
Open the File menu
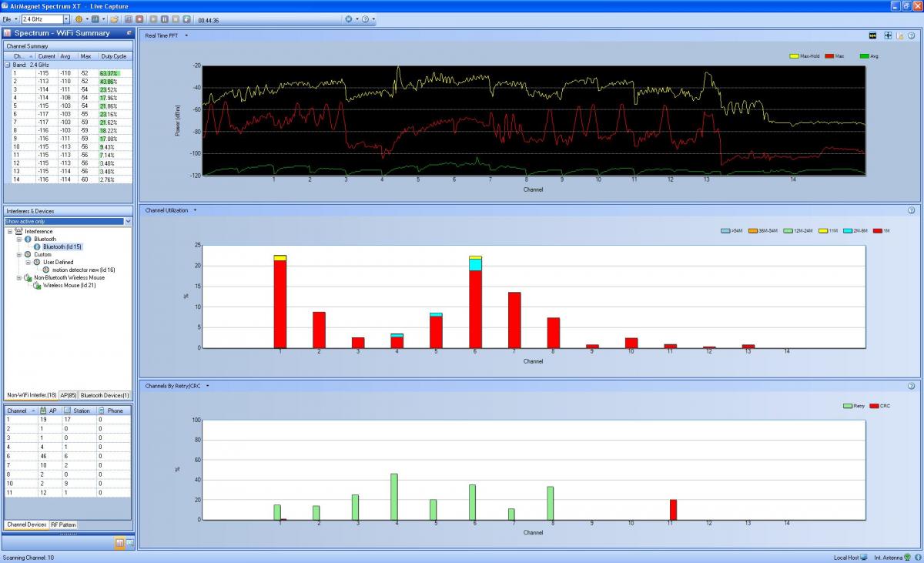tap(7, 19)
